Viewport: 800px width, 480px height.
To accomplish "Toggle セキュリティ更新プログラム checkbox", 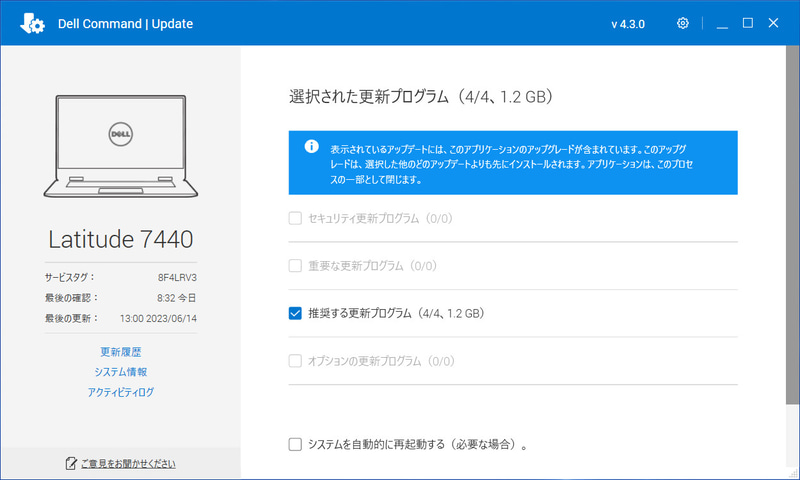I will point(295,218).
